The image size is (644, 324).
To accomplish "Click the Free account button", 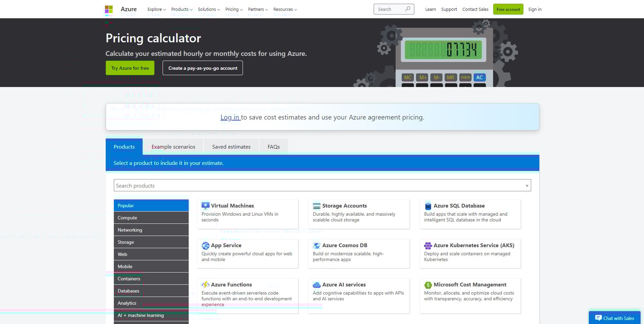I will tap(508, 9).
